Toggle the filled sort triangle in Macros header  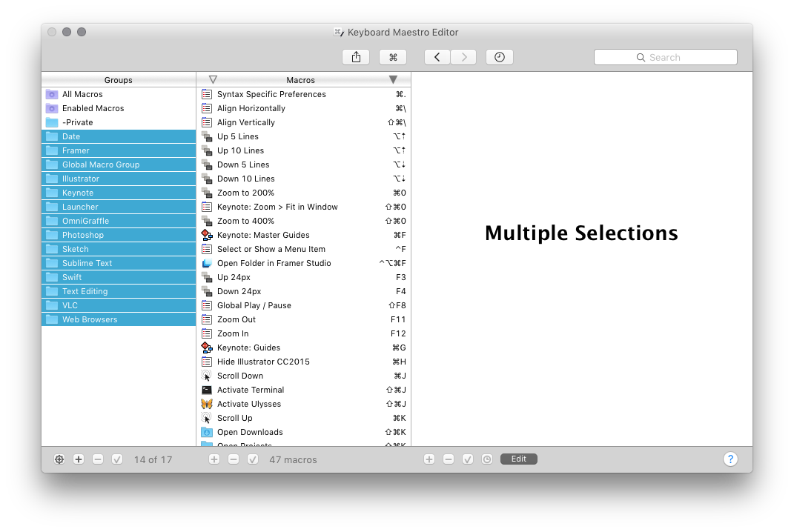(393, 79)
